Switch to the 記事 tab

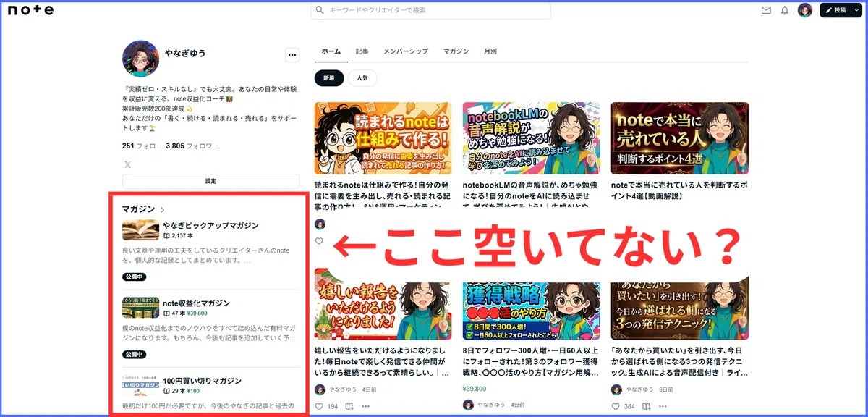tap(362, 51)
